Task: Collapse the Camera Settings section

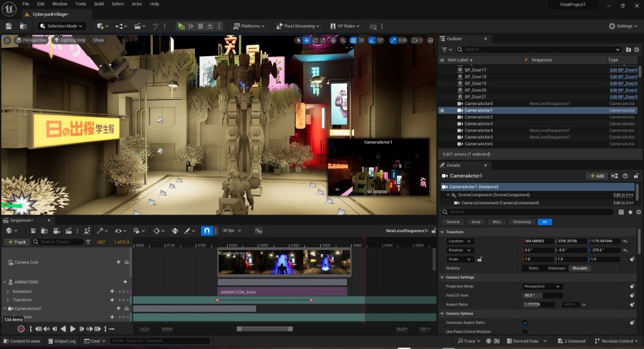Action: tap(442, 277)
